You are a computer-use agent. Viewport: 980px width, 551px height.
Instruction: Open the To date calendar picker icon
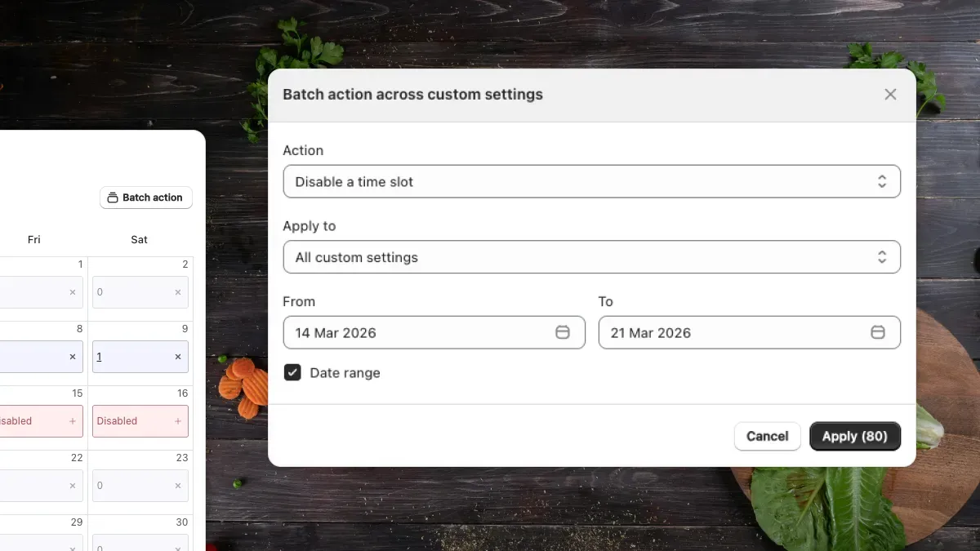click(878, 332)
